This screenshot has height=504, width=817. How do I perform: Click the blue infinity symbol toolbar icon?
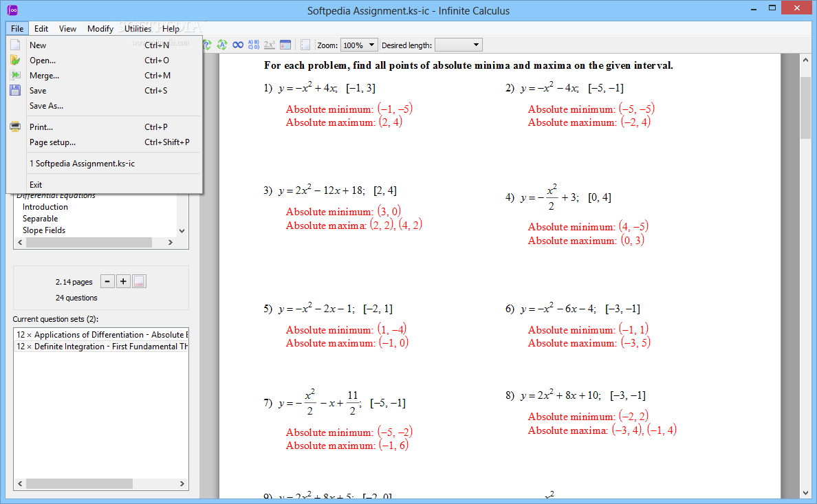point(238,45)
